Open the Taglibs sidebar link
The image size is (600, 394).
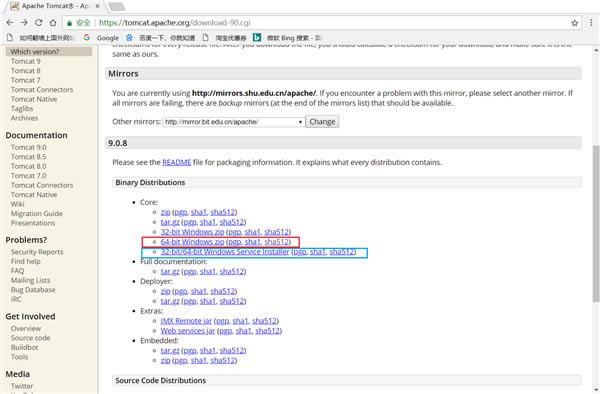[22, 109]
